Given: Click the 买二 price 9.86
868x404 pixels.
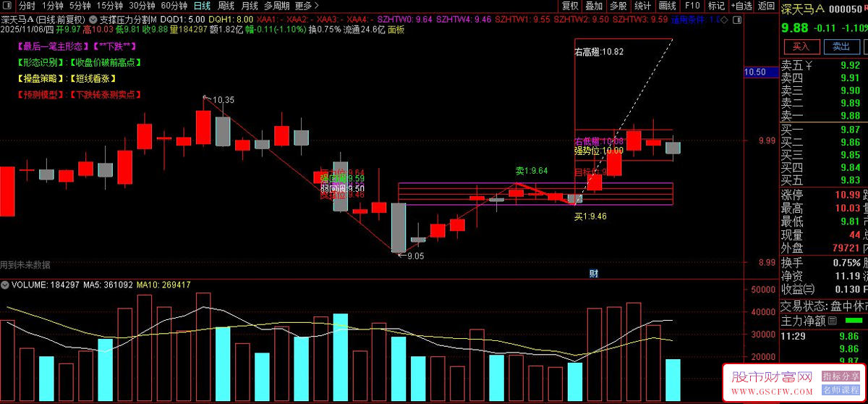Looking at the screenshot, I should pyautogui.click(x=850, y=142).
